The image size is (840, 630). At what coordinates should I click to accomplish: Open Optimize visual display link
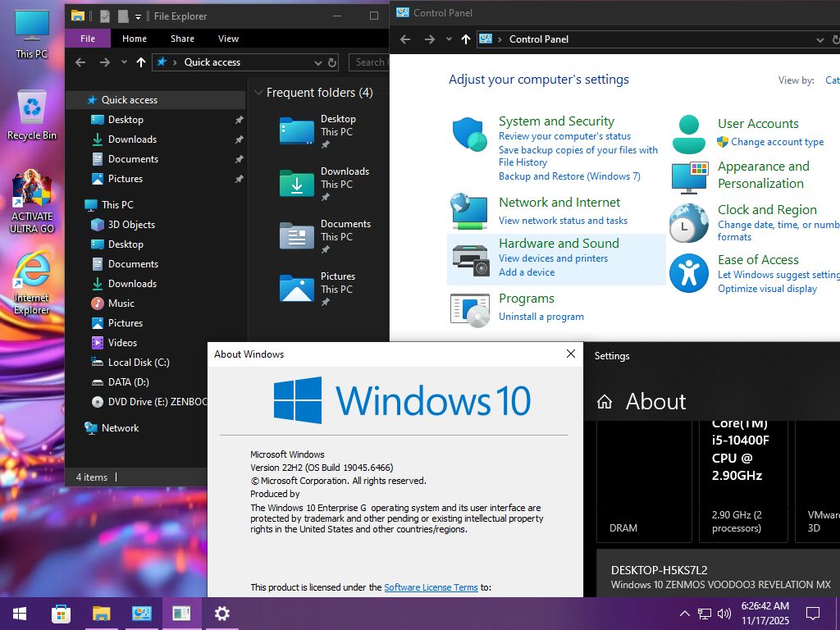click(x=767, y=289)
